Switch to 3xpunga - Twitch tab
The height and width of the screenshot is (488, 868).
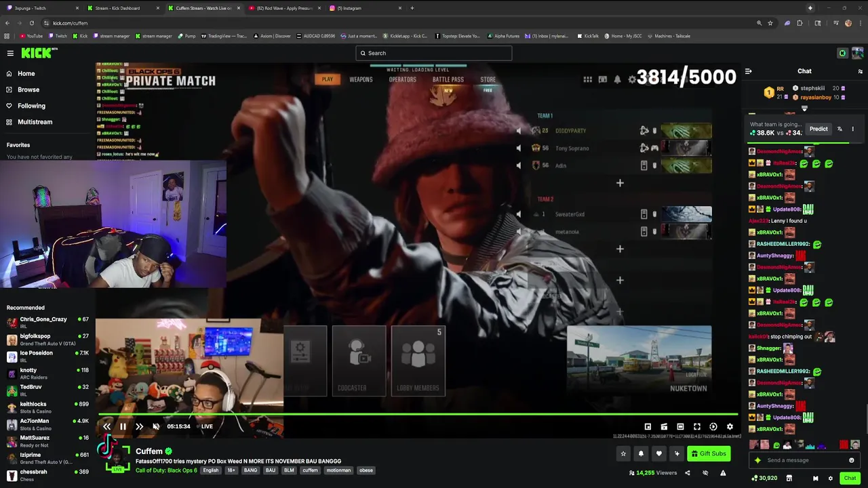[x=41, y=8]
